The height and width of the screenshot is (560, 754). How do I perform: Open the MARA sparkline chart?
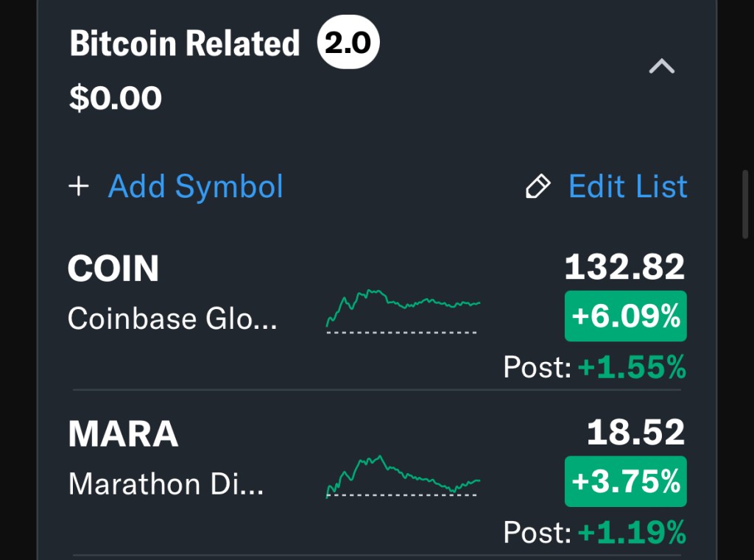[x=403, y=476]
